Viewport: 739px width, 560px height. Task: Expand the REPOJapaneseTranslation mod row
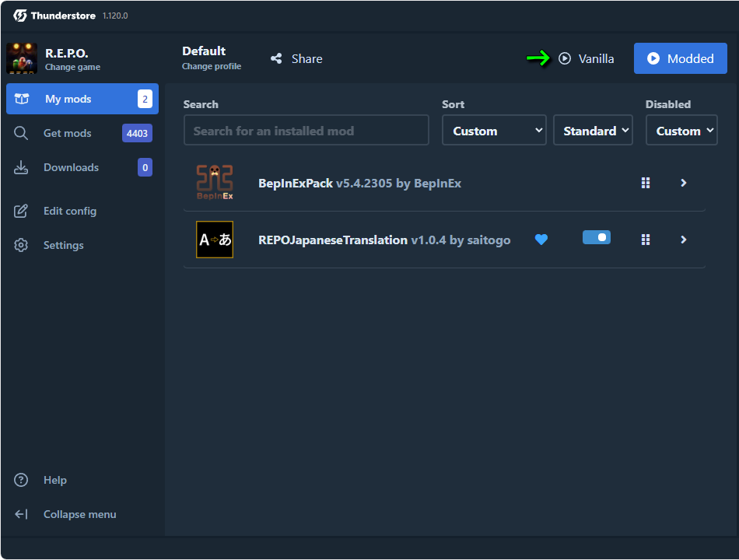684,240
